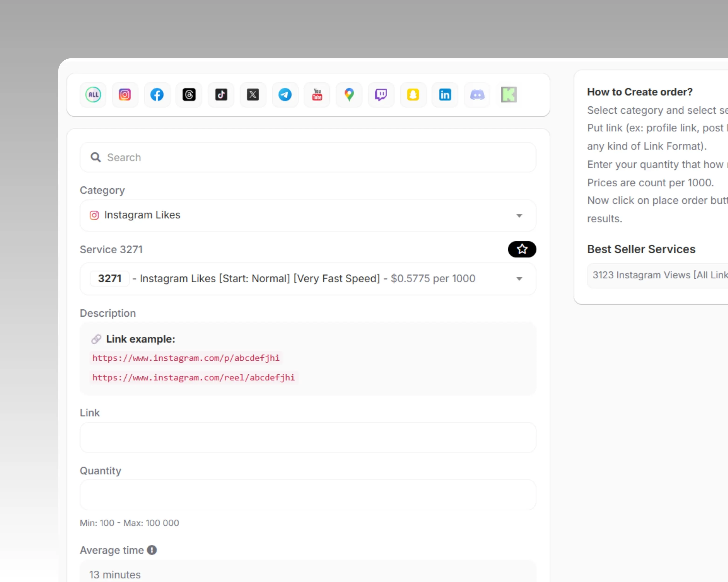The width and height of the screenshot is (728, 582).
Task: Click the Average time info icon
Action: [x=152, y=550]
